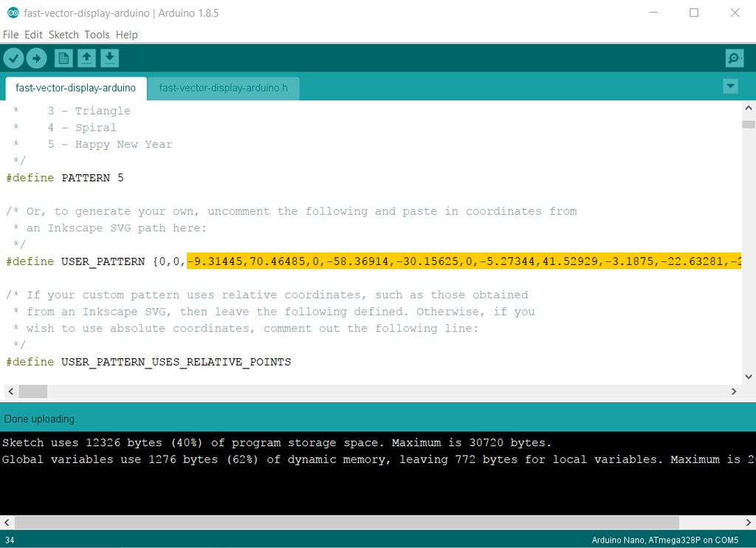Screen dimensions: 756x548
Task: Click the console scroll left arrow
Action: click(x=7, y=522)
